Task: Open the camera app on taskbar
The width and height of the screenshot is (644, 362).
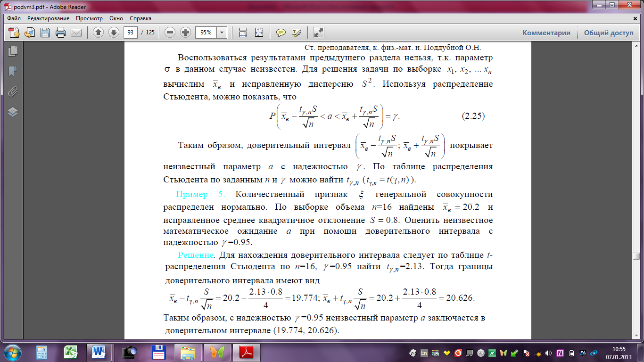Action: (129, 352)
